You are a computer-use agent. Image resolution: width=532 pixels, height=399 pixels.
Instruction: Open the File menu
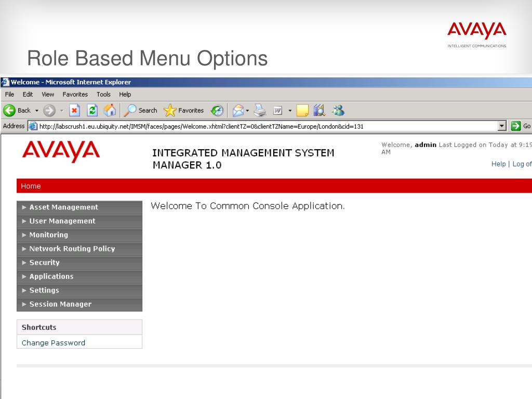click(x=9, y=95)
